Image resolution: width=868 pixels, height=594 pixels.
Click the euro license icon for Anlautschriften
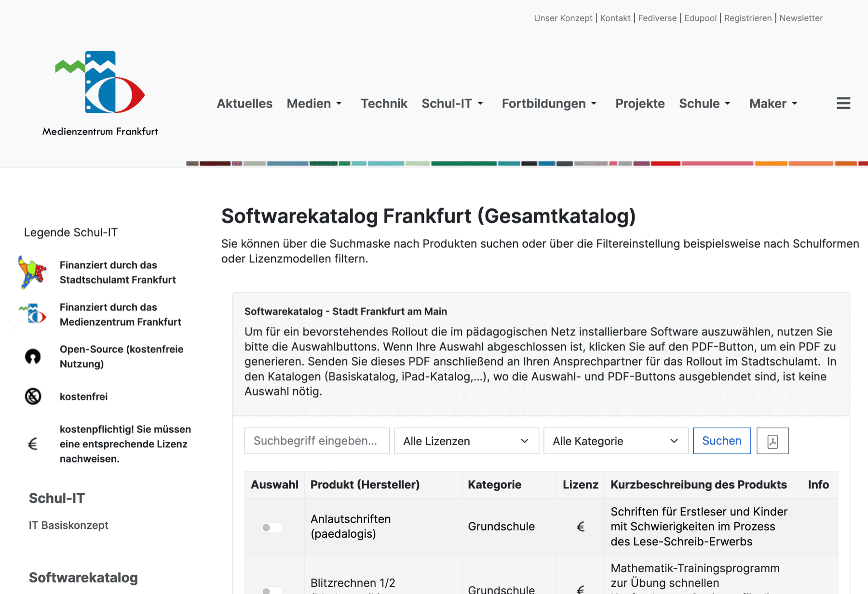[581, 526]
